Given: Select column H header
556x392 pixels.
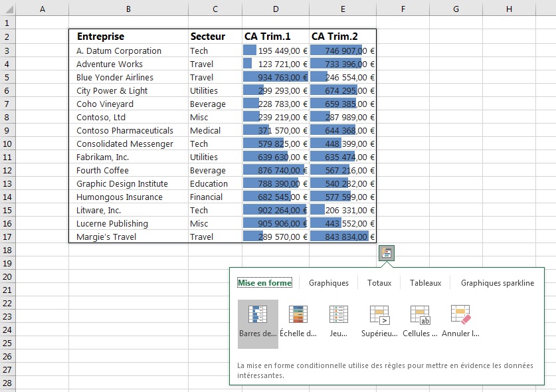Looking at the screenshot, I should point(510,9).
